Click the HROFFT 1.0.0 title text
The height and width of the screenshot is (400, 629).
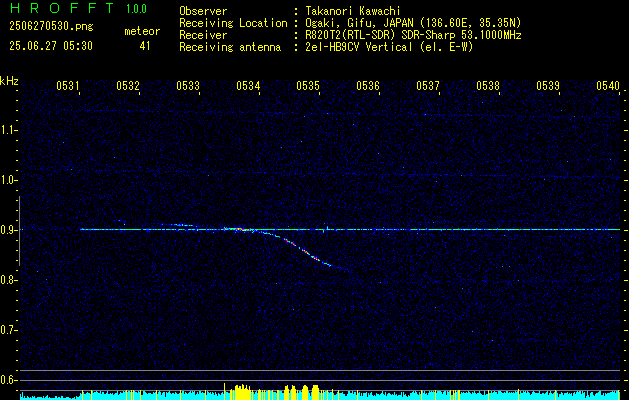click(79, 8)
